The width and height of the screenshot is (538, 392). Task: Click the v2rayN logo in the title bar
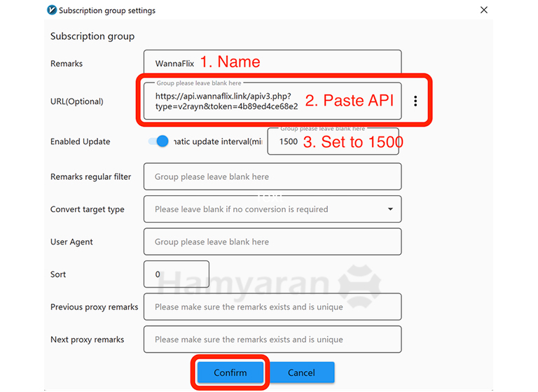(51, 10)
